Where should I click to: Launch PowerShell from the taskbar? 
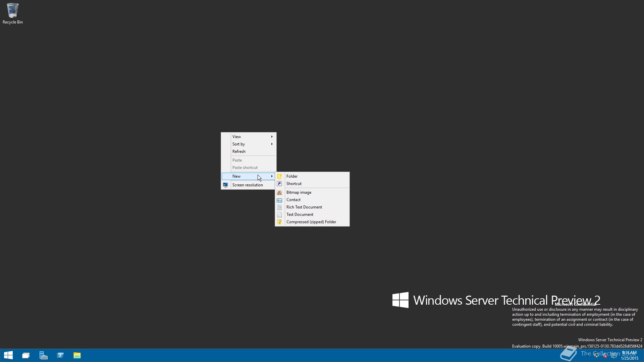(60, 355)
